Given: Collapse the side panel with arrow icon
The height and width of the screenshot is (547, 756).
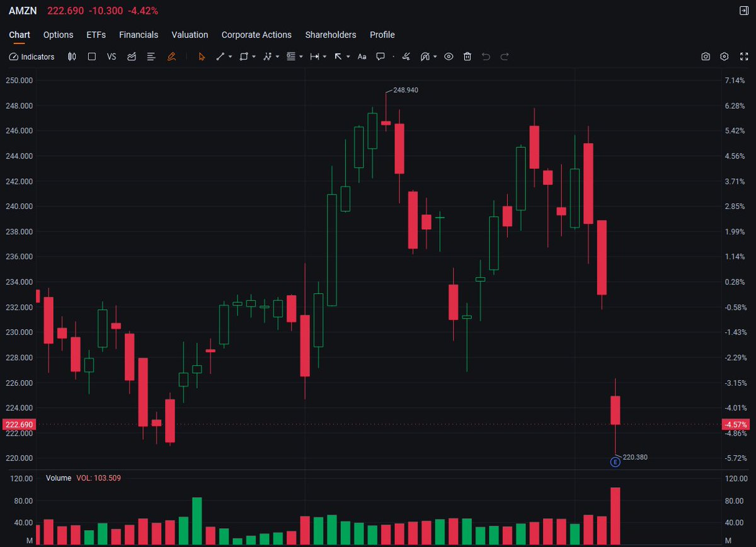Looking at the screenshot, I should pos(743,11).
